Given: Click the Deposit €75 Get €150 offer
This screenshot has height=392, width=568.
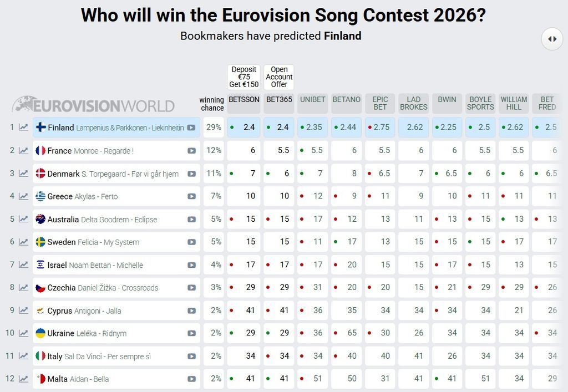Looking at the screenshot, I should click(x=243, y=77).
